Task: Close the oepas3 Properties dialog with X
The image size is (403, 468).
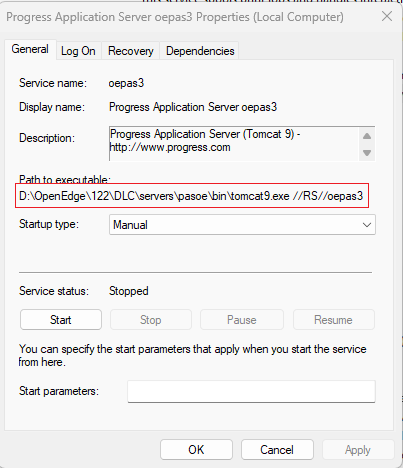Action: pyautogui.click(x=387, y=16)
